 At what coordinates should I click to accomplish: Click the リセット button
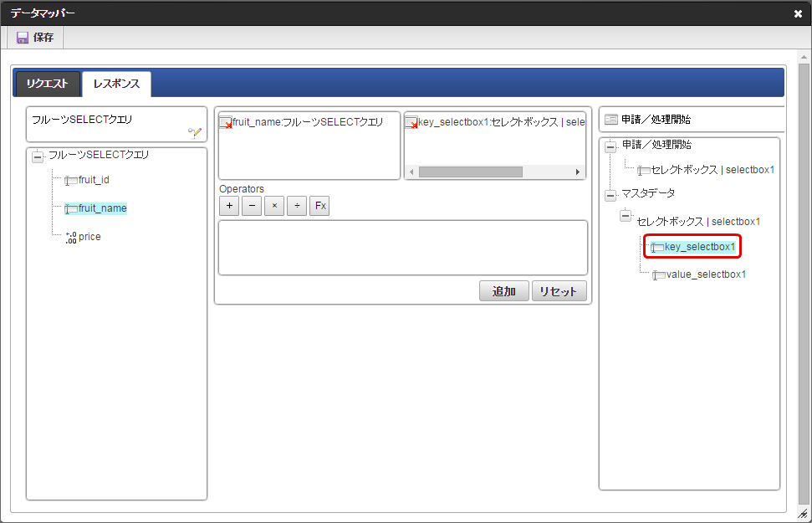(559, 291)
